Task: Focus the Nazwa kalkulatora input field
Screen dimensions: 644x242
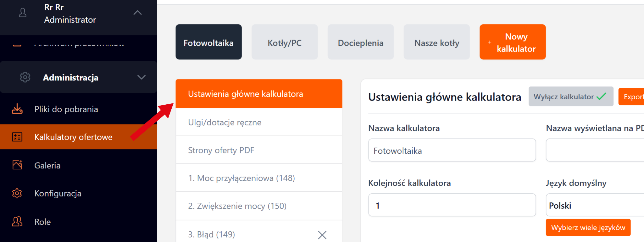Action: (x=452, y=151)
